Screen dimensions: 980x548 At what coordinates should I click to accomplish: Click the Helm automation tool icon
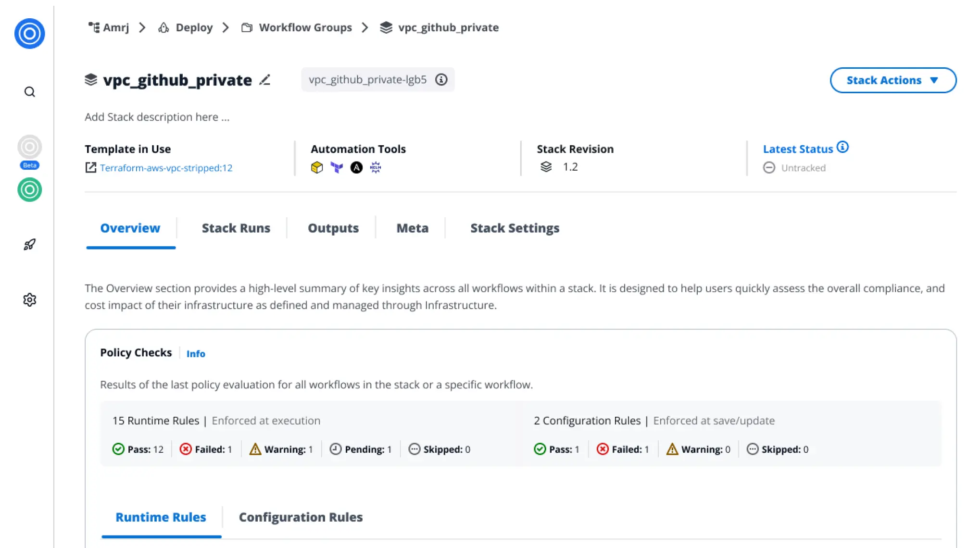(376, 167)
